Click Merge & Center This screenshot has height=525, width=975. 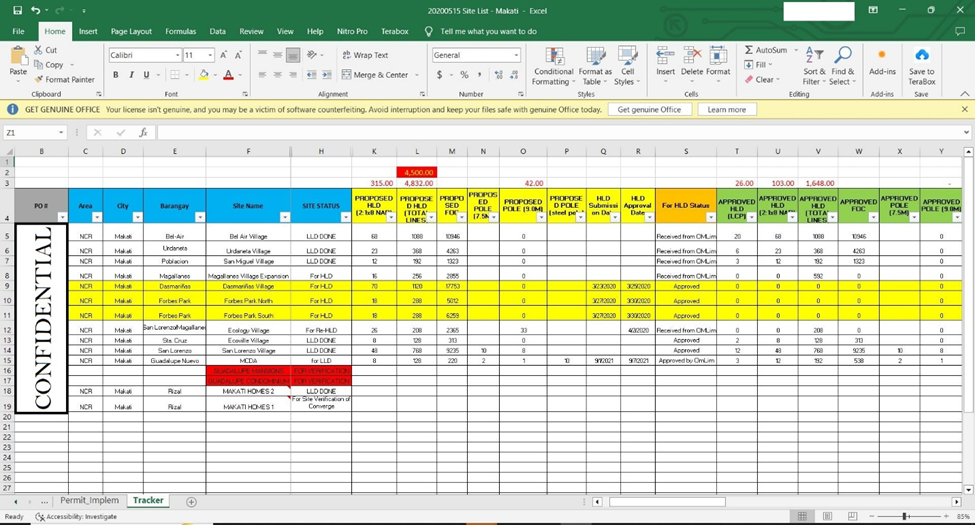pos(376,75)
